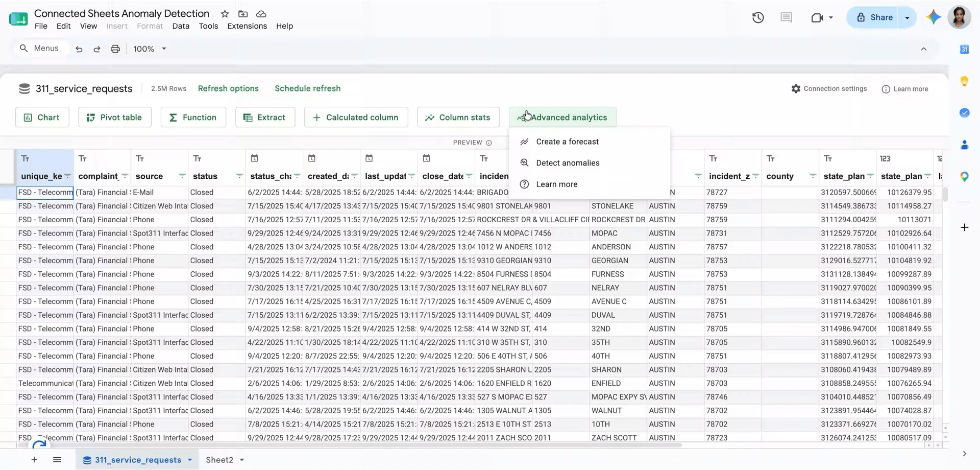Add a new sheet with plus icon
The image size is (980, 470).
(34, 460)
